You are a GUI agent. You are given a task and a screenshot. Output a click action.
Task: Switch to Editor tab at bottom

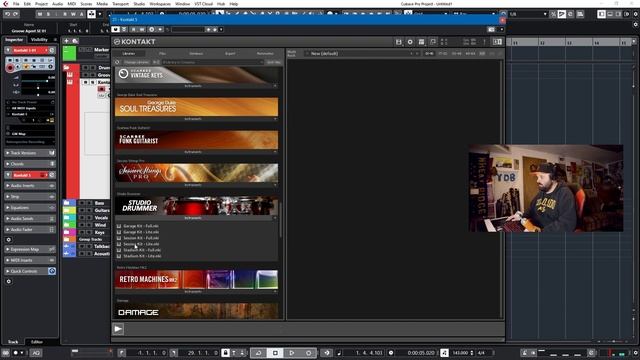[37, 342]
